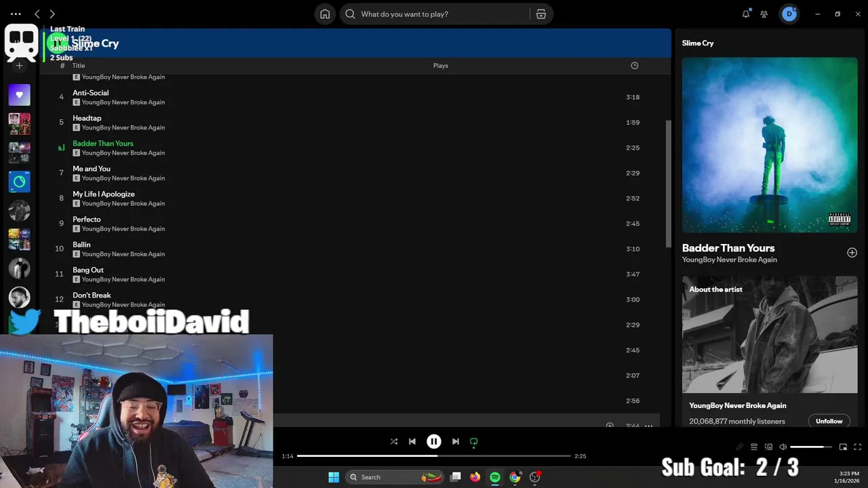Unfollow YoungBoy Never Broke Again
Screen dimensions: 868x488
[x=829, y=421]
